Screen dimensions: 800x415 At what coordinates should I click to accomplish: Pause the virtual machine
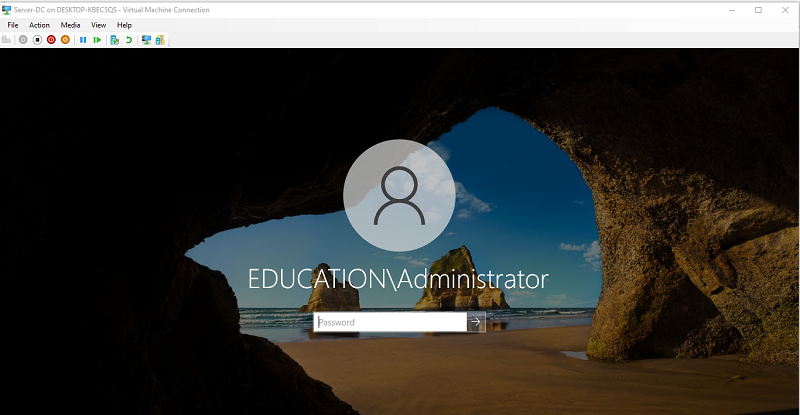click(83, 40)
